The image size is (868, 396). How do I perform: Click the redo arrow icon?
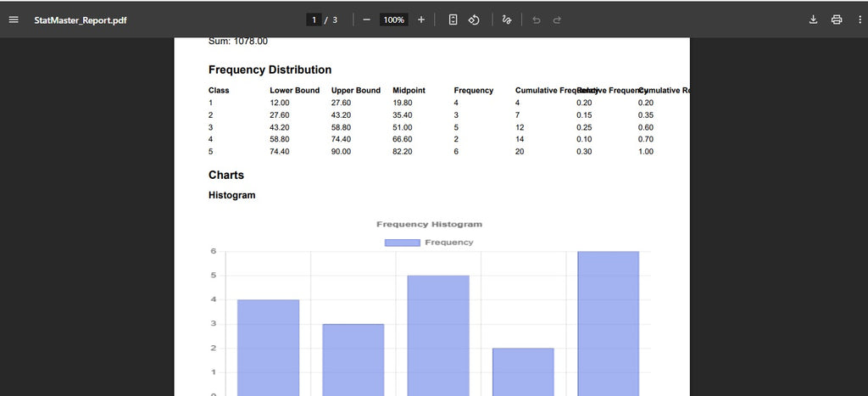point(557,20)
